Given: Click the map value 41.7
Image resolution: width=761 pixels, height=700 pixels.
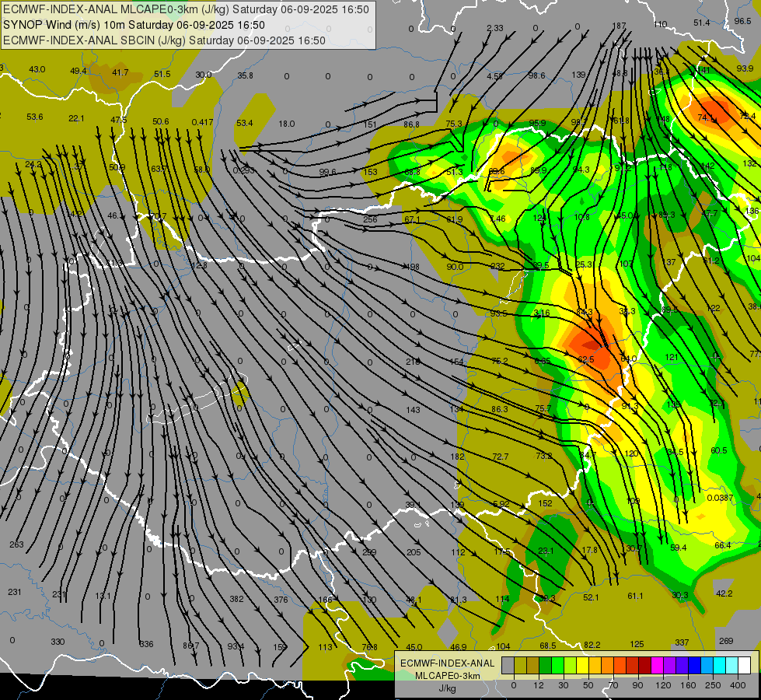Looking at the screenshot, I should 120,73.
